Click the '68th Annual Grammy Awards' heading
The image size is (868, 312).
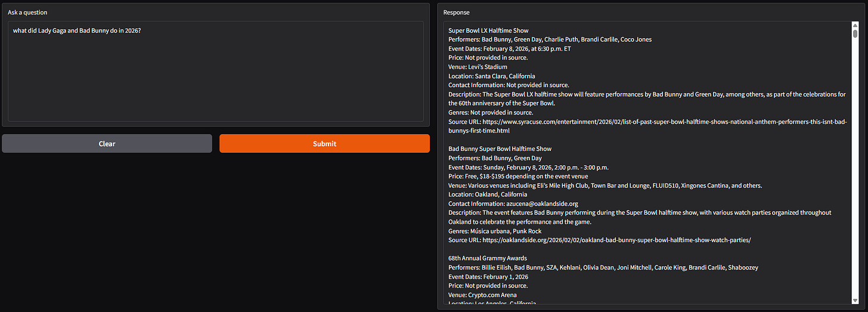(488, 258)
